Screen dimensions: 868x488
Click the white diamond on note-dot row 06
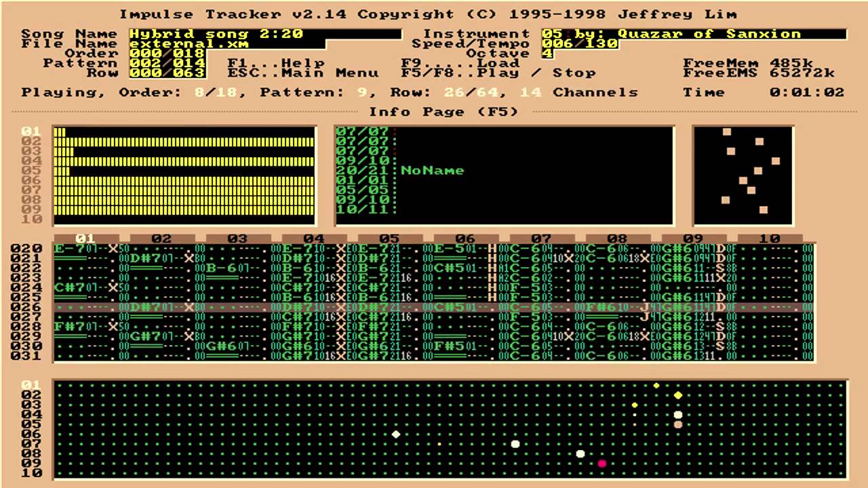[x=396, y=434]
